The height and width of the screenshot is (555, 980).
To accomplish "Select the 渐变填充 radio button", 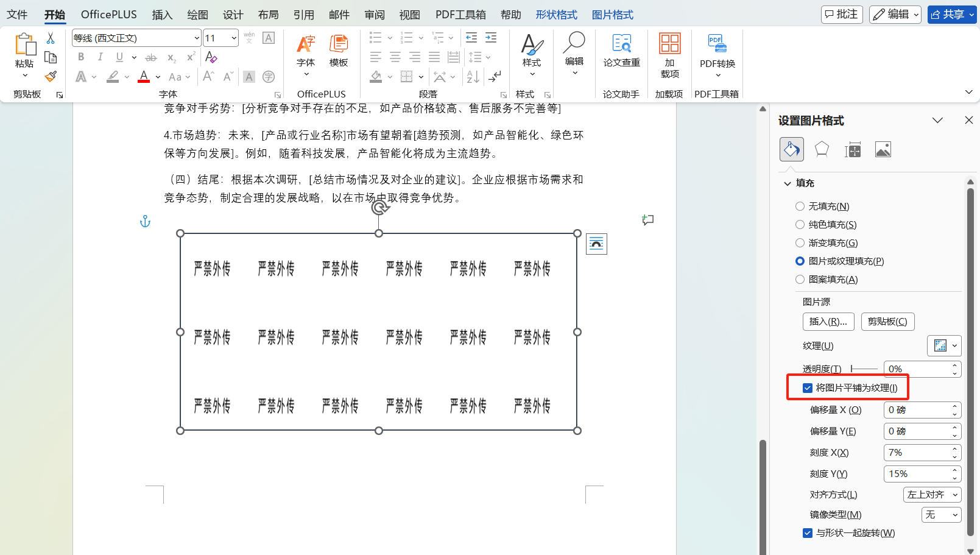I will pos(800,242).
